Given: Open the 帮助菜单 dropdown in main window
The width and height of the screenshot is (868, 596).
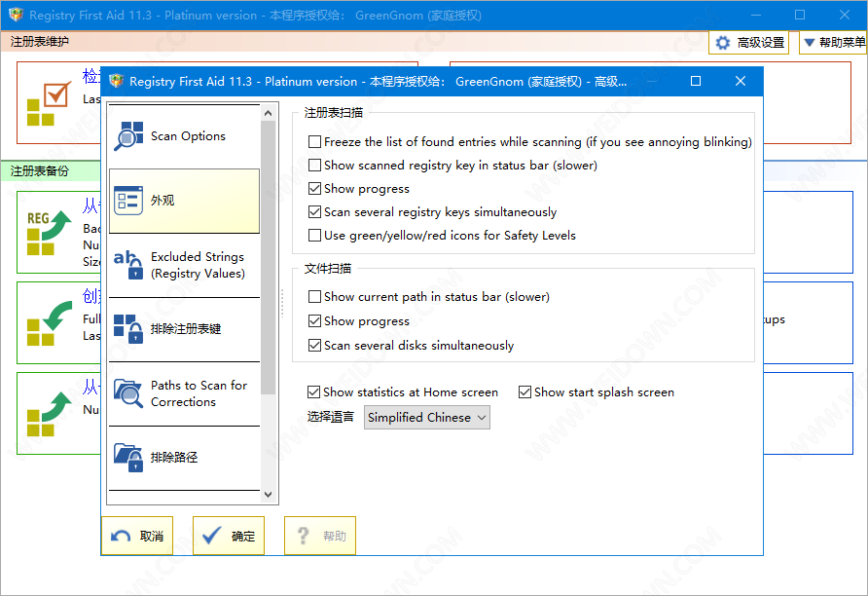Looking at the screenshot, I should [x=834, y=43].
